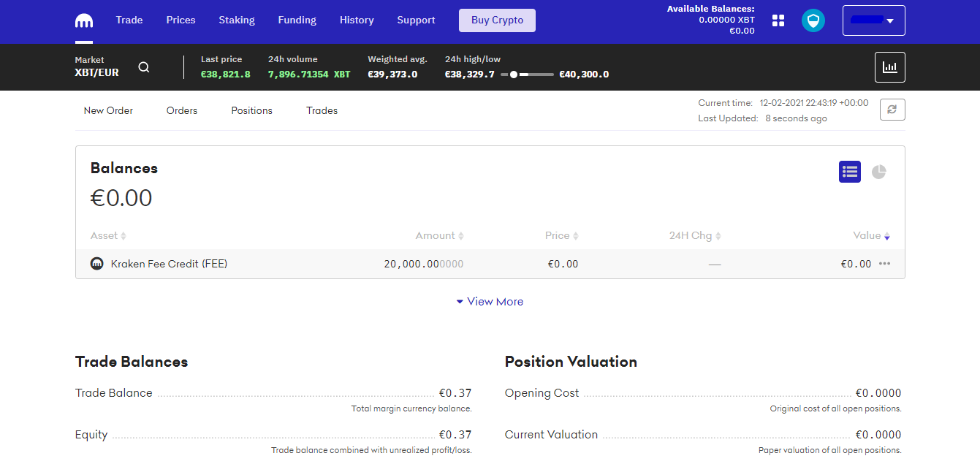
Task: Open Kraken Fee Credit three-dot menu
Action: 885,264
